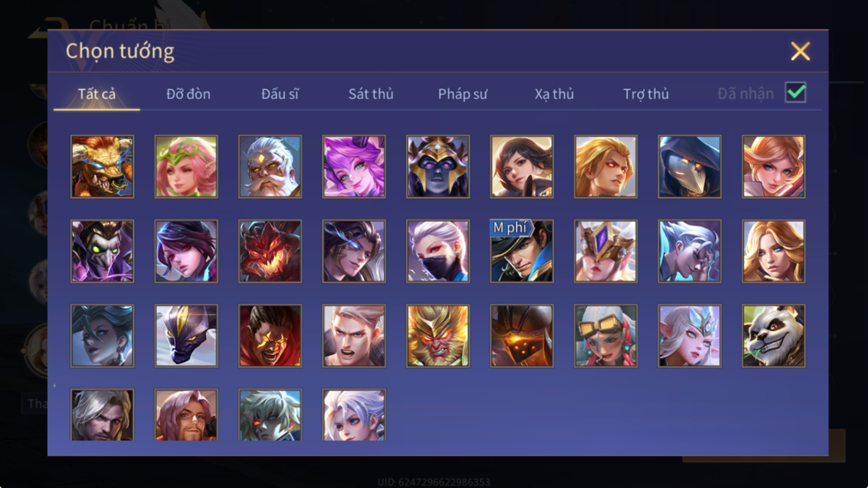Select the hero tagged "M phí"
Viewport: 868px width, 488px height.
point(521,251)
